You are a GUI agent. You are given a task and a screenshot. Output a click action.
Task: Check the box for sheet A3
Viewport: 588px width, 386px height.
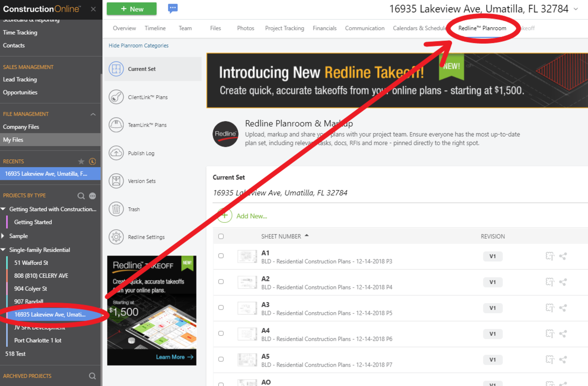[x=221, y=307]
